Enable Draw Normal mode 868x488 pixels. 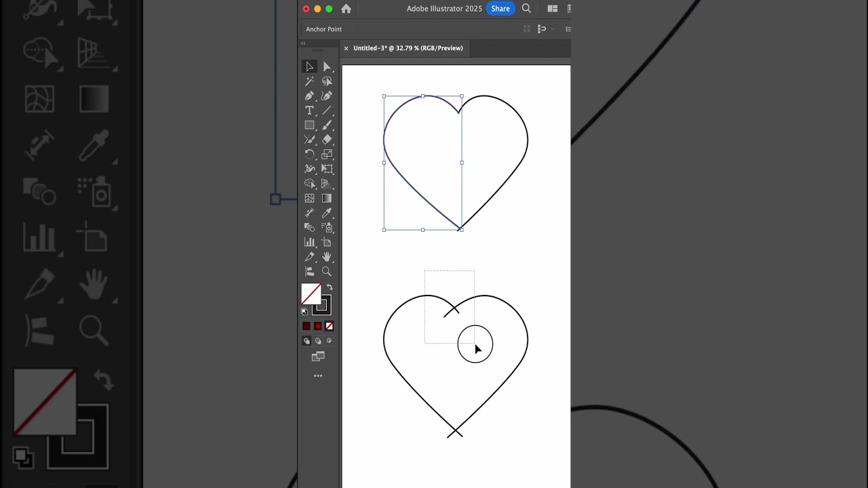click(x=307, y=341)
